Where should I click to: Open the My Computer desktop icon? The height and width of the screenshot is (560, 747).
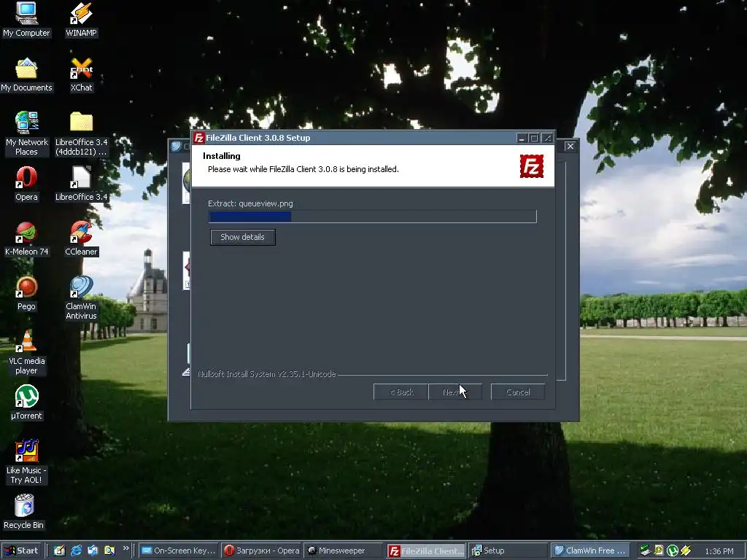[x=26, y=19]
